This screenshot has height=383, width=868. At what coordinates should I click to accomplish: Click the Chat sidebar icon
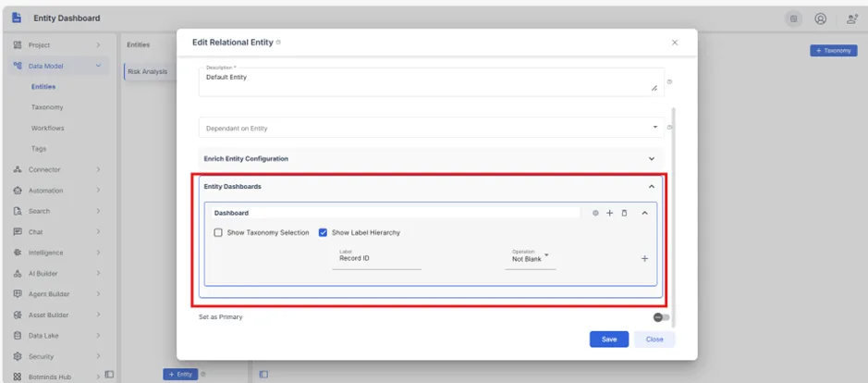click(x=18, y=231)
